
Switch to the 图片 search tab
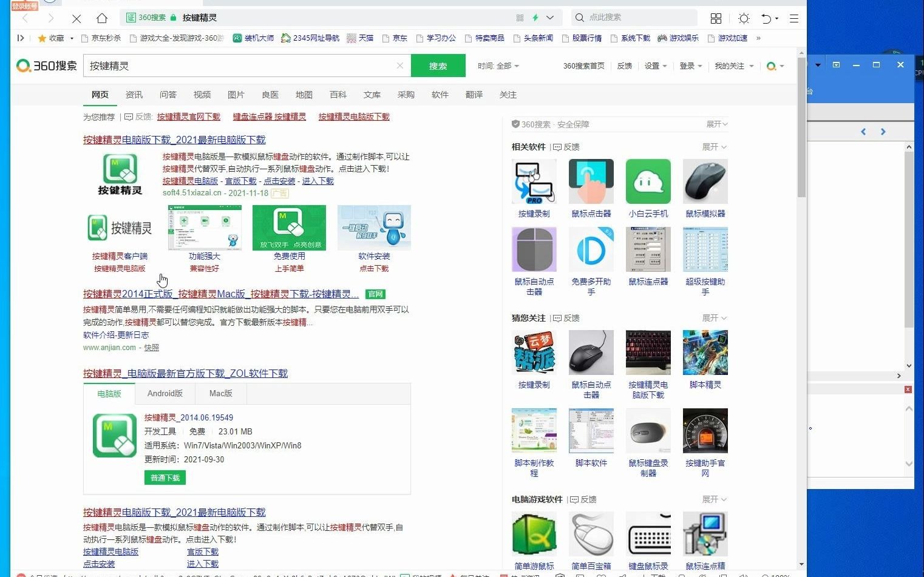(236, 95)
